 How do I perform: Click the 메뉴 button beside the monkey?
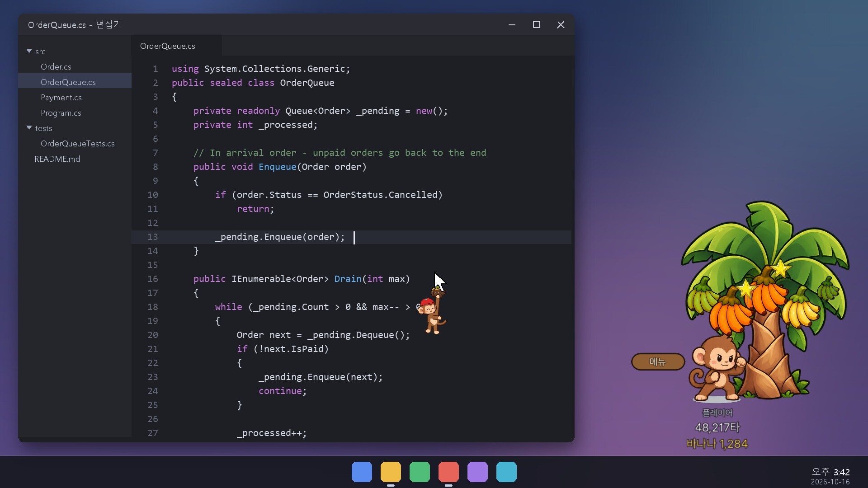click(658, 361)
